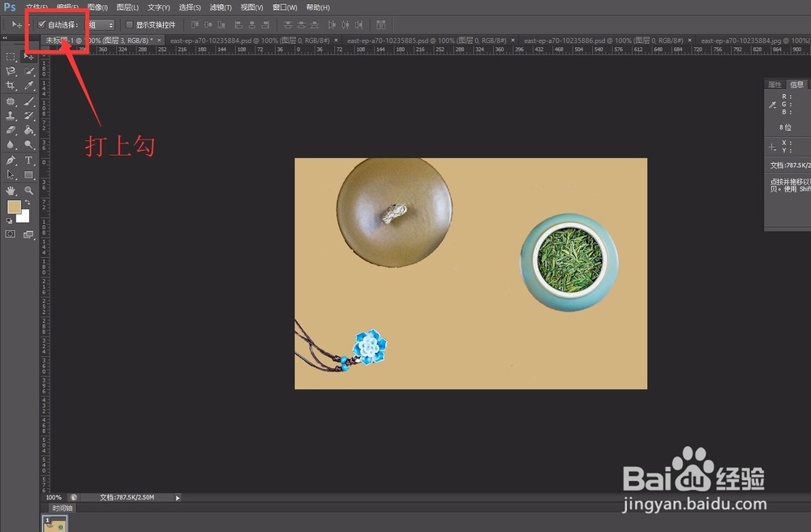Select the History Brush tool
This screenshot has width=811, height=532.
click(28, 116)
